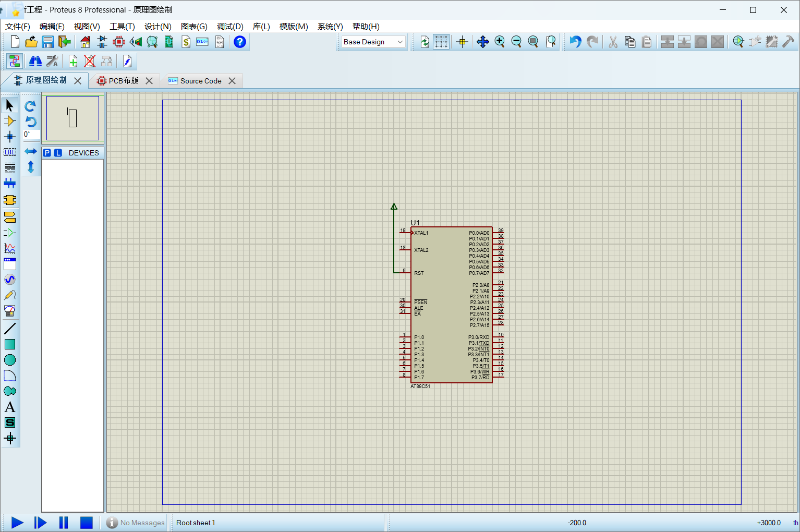Click the Zoom In magnifier icon
Screen dimensions: 800x532
point(500,42)
